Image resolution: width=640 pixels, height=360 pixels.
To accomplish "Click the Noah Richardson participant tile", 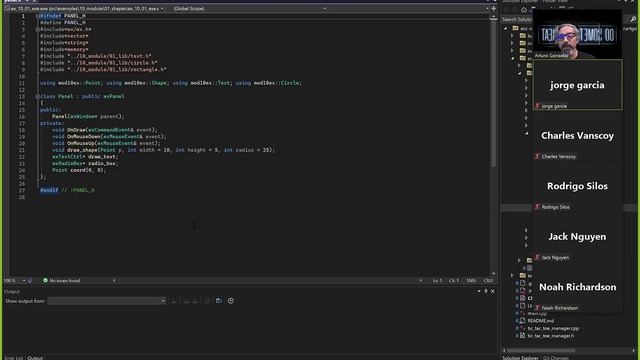I will tap(578, 287).
